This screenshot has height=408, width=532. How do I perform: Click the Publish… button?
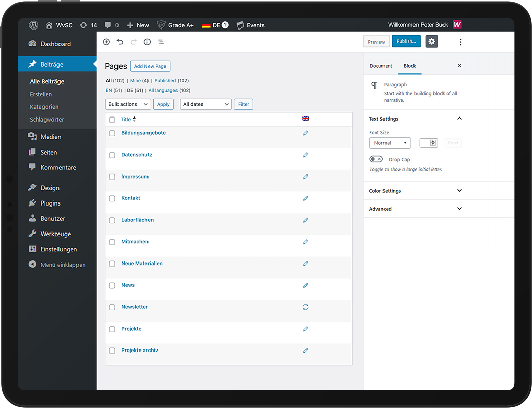tap(406, 41)
